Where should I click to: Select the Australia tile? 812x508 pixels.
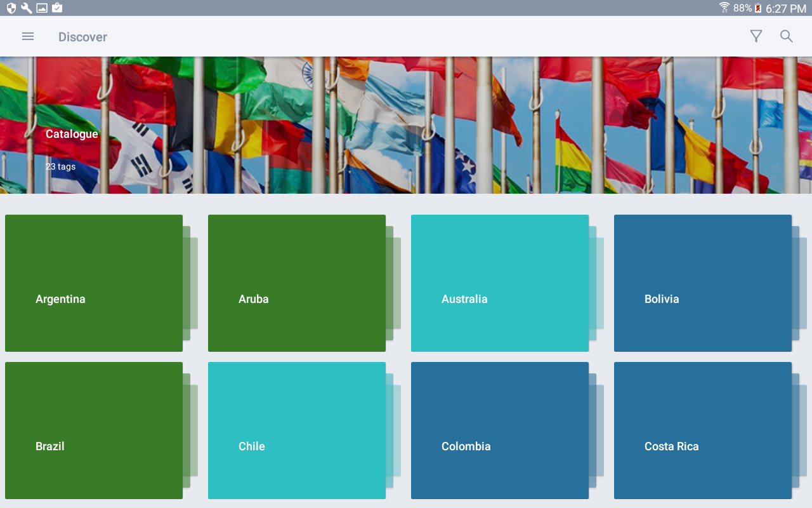500,283
